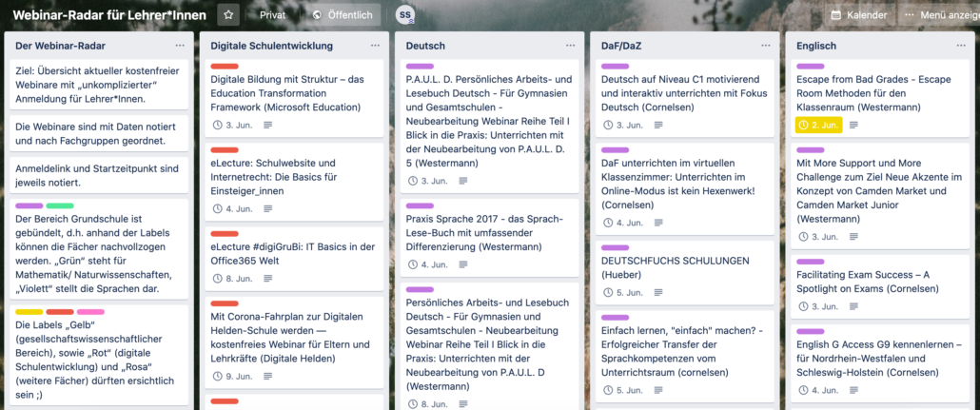Click the Kalender button's calendar icon
Viewport: 980px width, 410px height.
[836, 15]
